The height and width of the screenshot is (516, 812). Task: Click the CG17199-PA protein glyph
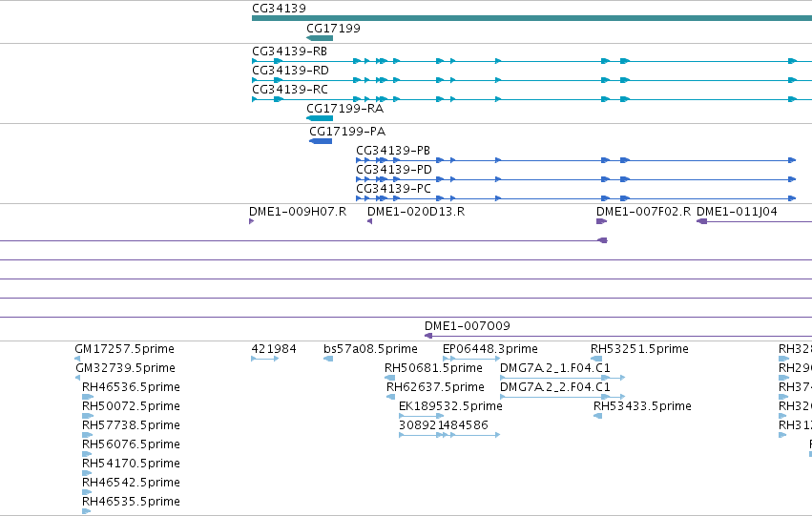(321, 141)
